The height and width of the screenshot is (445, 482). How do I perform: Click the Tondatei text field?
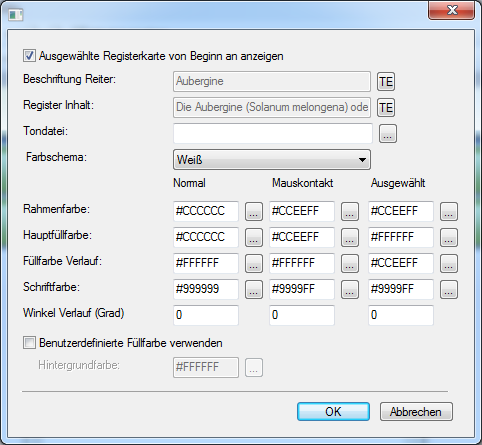click(273, 133)
